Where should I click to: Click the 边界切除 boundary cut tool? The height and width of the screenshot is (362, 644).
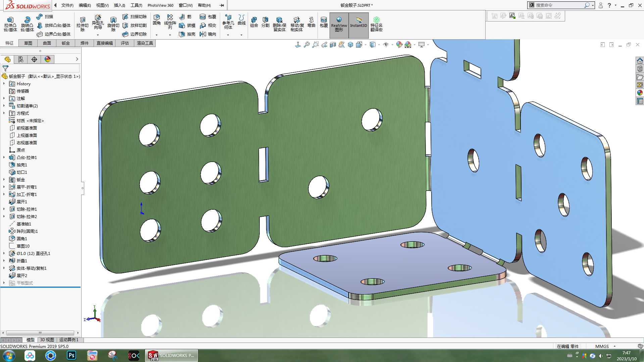coord(135,34)
